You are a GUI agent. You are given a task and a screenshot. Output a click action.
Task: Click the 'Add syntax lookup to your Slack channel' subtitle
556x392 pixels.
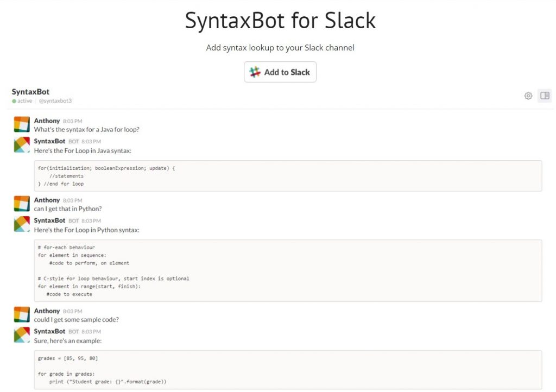pyautogui.click(x=280, y=47)
